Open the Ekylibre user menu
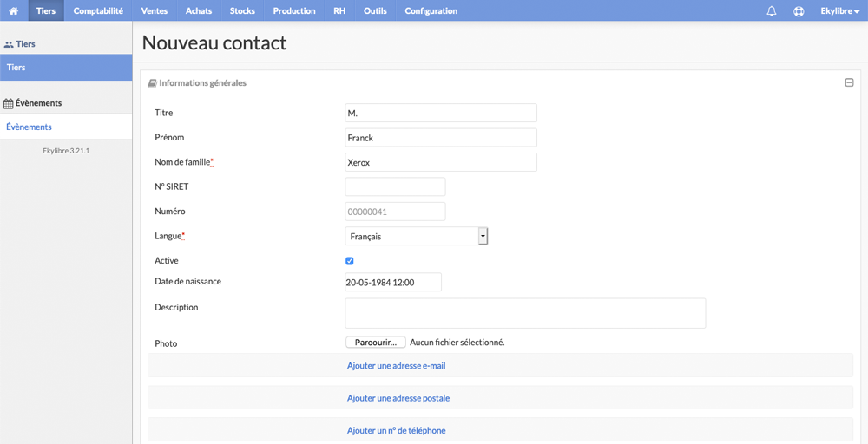The image size is (868, 444). click(x=839, y=11)
